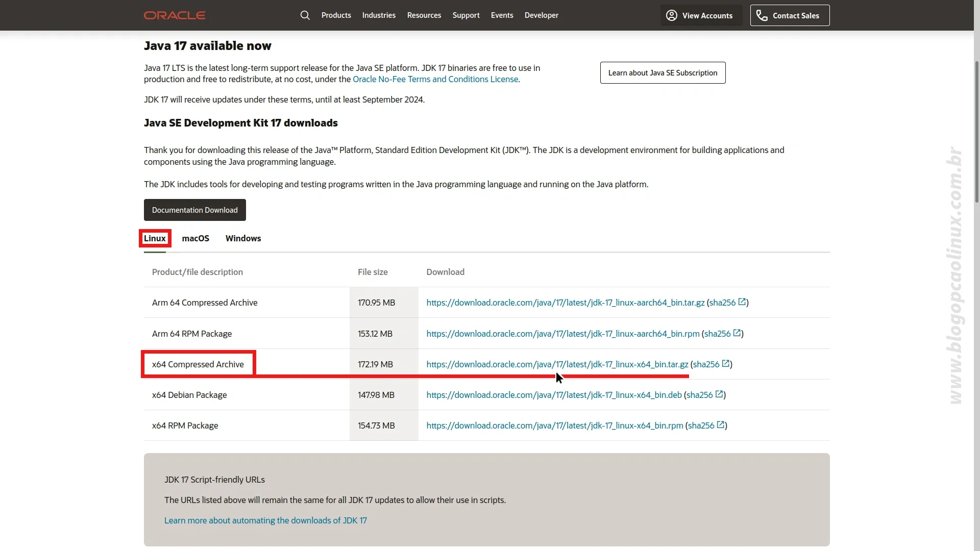Switch to the macOS tab

point(195,238)
